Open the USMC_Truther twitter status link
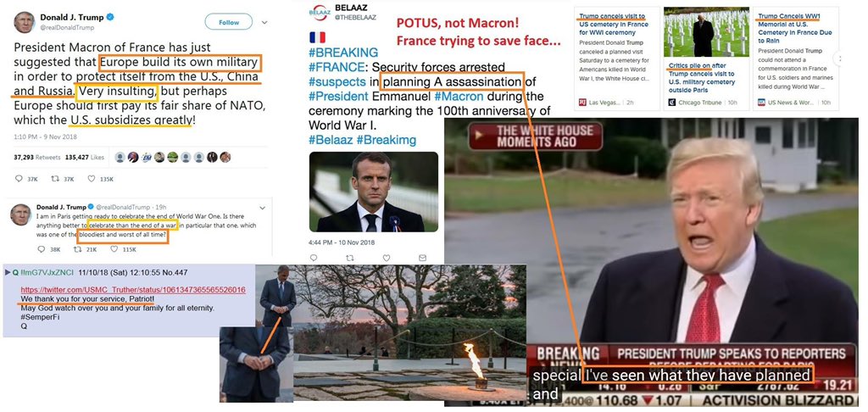Image resolution: width=868 pixels, height=412 pixels. pyautogui.click(x=133, y=290)
